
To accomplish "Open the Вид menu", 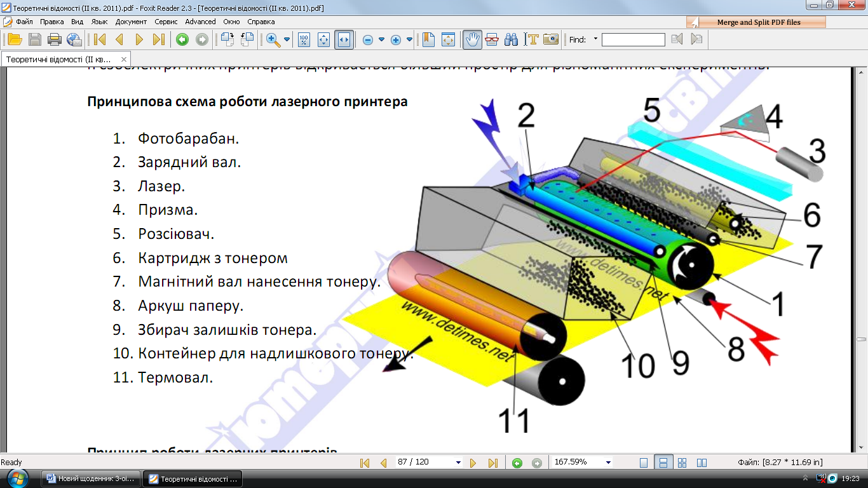I will [x=78, y=22].
